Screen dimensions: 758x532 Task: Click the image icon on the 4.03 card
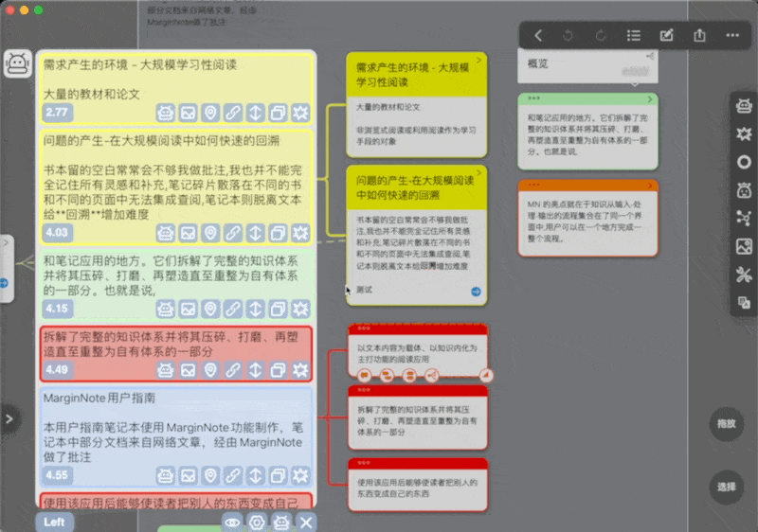coord(188,233)
